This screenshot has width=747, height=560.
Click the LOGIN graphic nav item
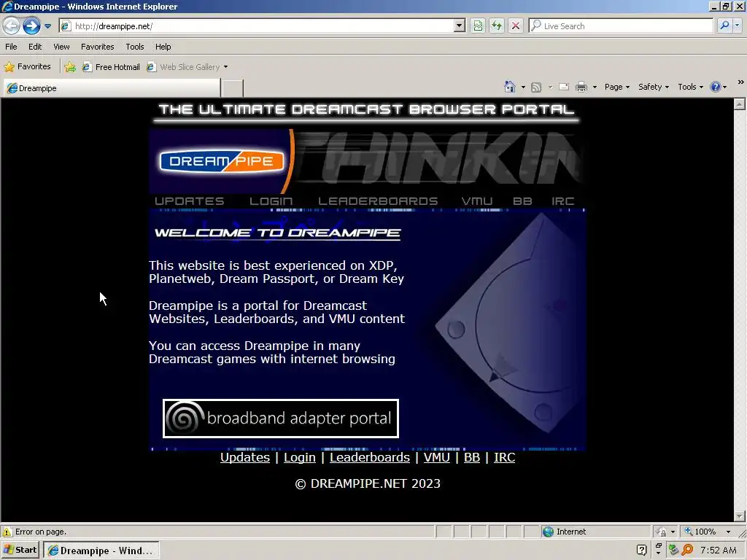(x=271, y=201)
